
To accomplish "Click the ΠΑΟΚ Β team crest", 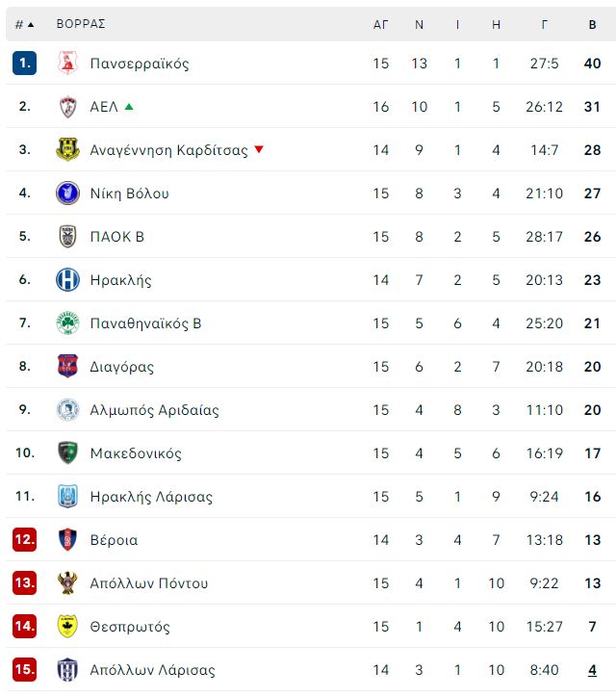I will click(x=67, y=237).
